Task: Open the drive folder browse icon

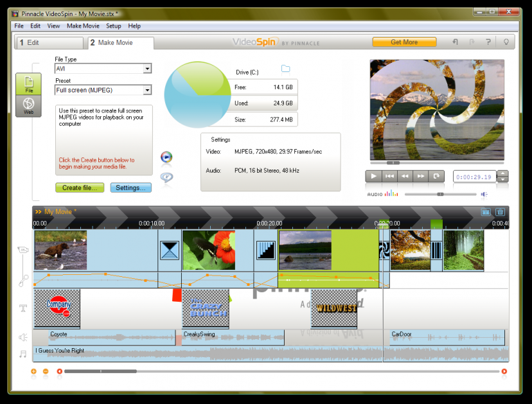Action: 285,69
